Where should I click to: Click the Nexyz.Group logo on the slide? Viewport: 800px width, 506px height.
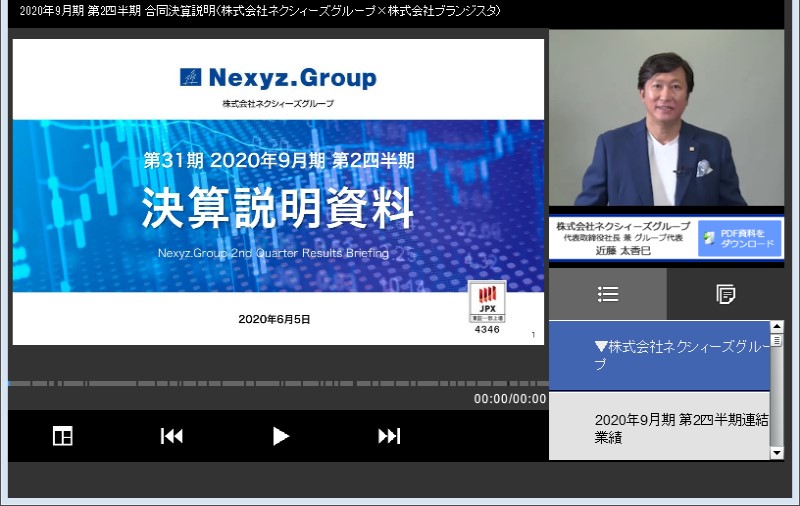[278, 78]
